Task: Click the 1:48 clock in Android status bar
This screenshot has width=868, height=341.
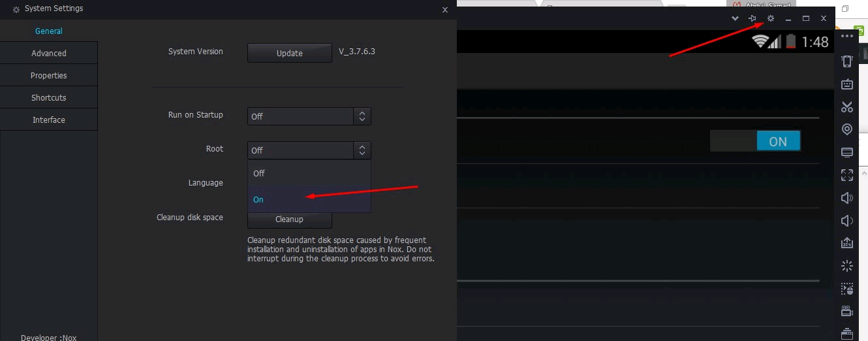Action: tap(815, 42)
